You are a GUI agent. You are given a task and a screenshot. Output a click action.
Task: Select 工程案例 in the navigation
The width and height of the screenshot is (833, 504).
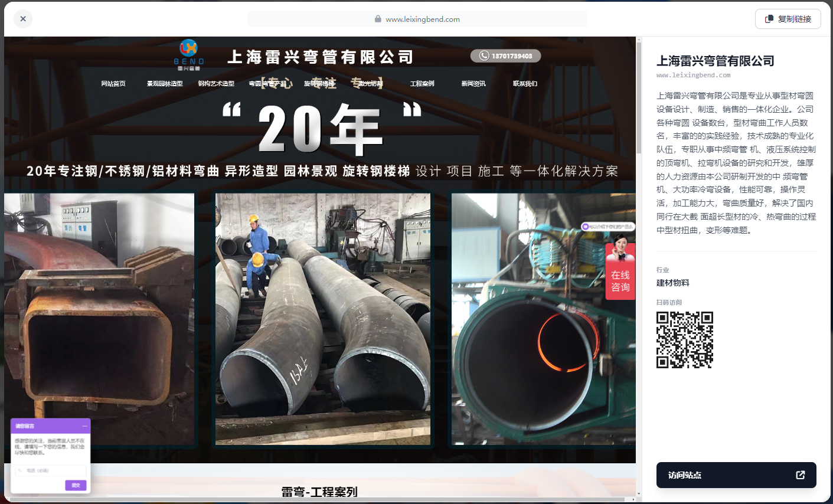click(x=422, y=84)
